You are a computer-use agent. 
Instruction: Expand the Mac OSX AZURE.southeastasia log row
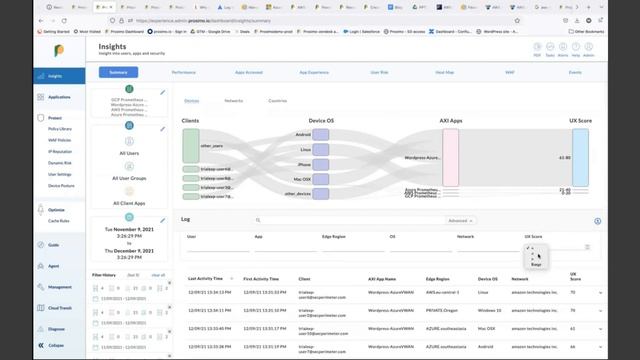600,329
